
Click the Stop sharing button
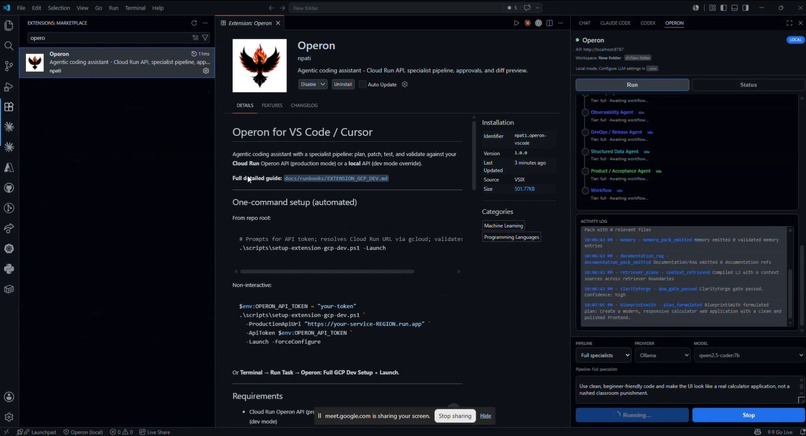455,416
